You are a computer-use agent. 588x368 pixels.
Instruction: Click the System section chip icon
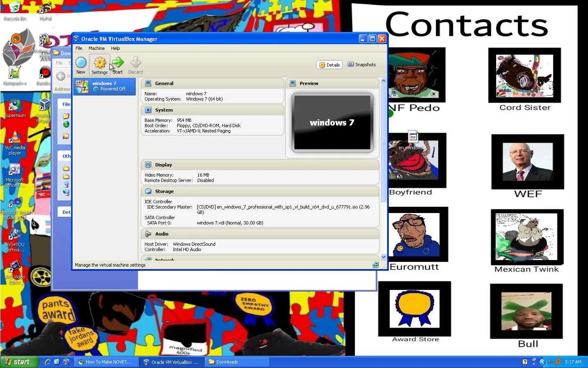[x=148, y=110]
